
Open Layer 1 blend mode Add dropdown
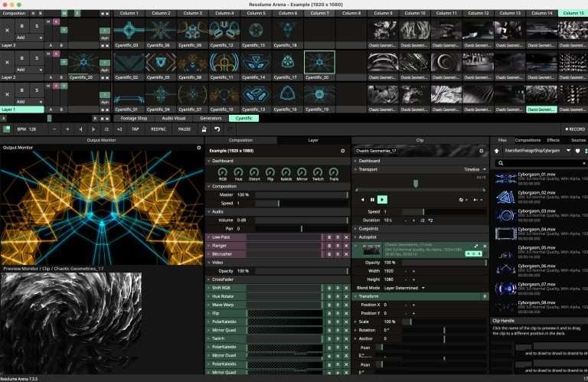29,102
